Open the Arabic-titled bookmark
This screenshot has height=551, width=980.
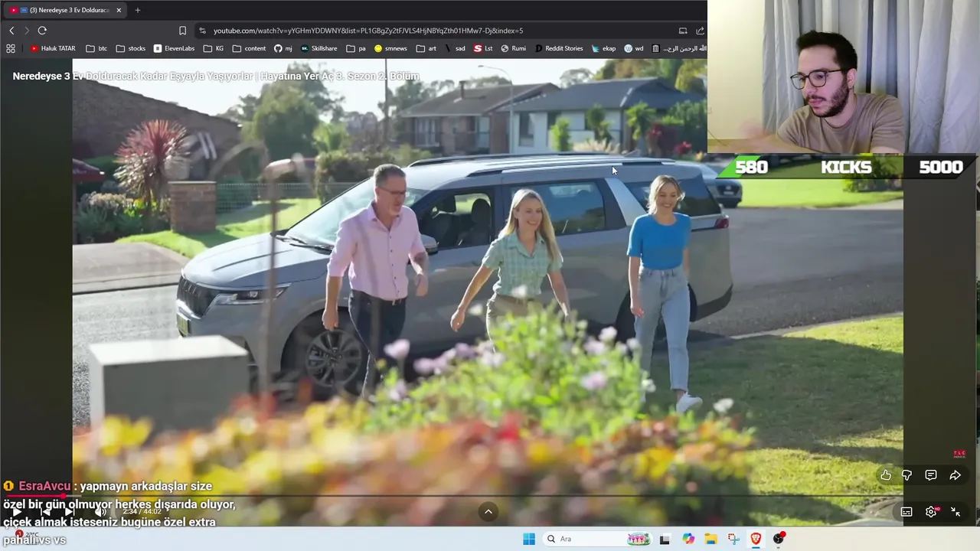(679, 48)
